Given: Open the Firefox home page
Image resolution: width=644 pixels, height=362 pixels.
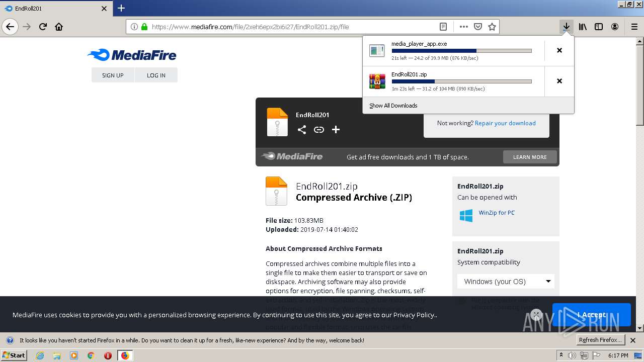Looking at the screenshot, I should pos(59,27).
